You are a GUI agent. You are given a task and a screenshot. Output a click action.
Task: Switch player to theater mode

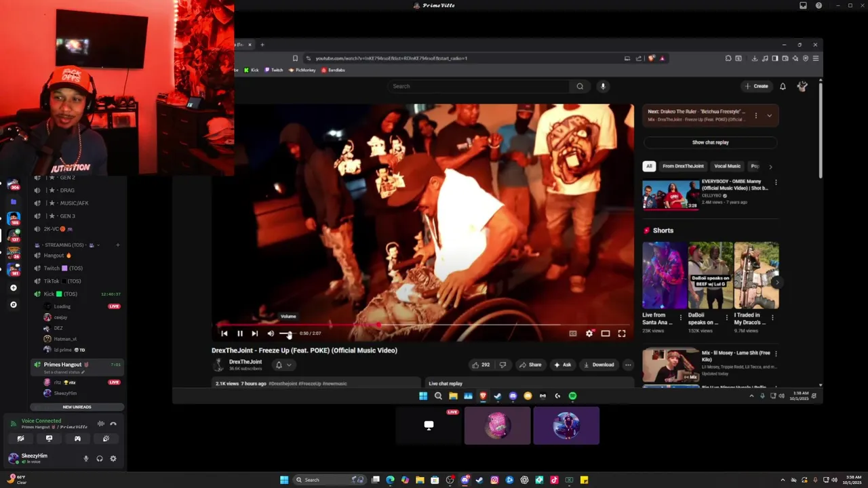[606, 333]
